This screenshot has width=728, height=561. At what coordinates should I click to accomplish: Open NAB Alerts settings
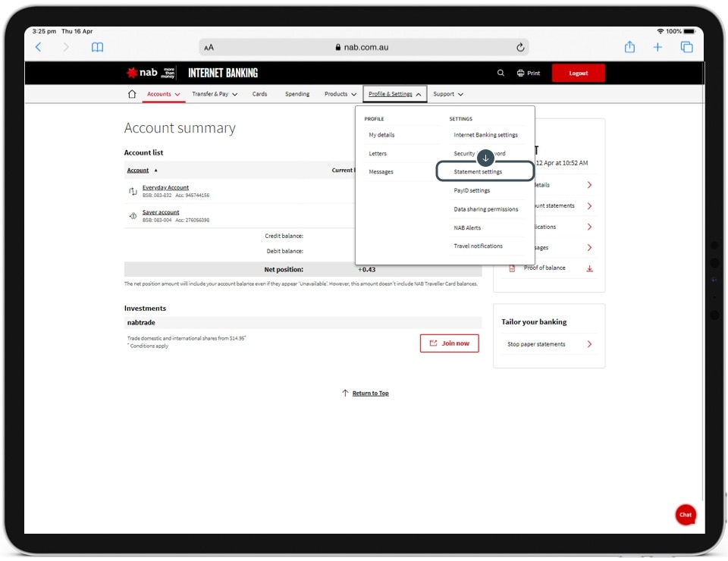(467, 227)
